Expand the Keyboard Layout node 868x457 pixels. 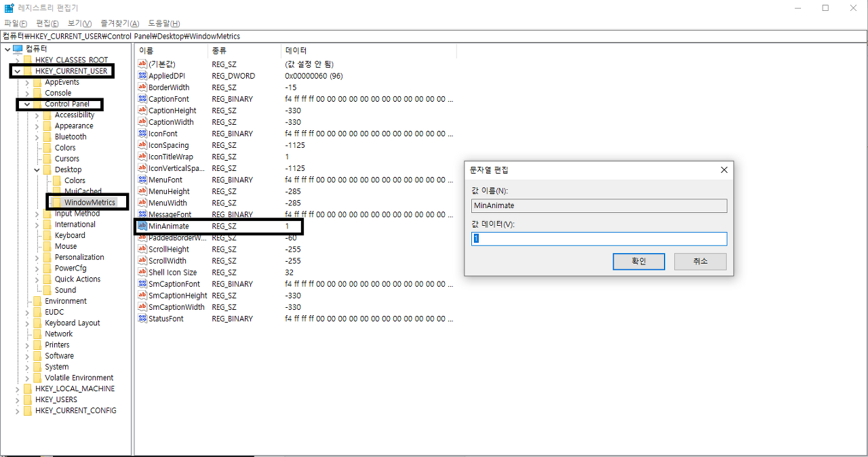(27, 323)
